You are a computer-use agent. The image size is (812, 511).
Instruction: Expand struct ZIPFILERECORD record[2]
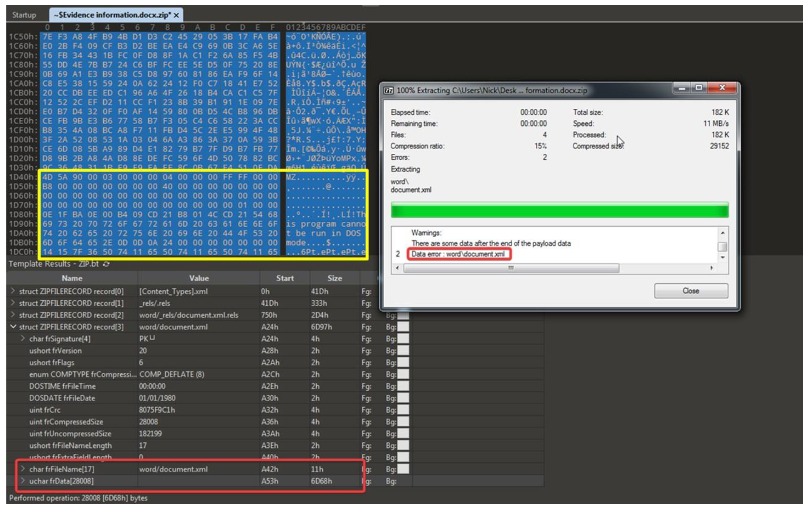pyautogui.click(x=13, y=315)
